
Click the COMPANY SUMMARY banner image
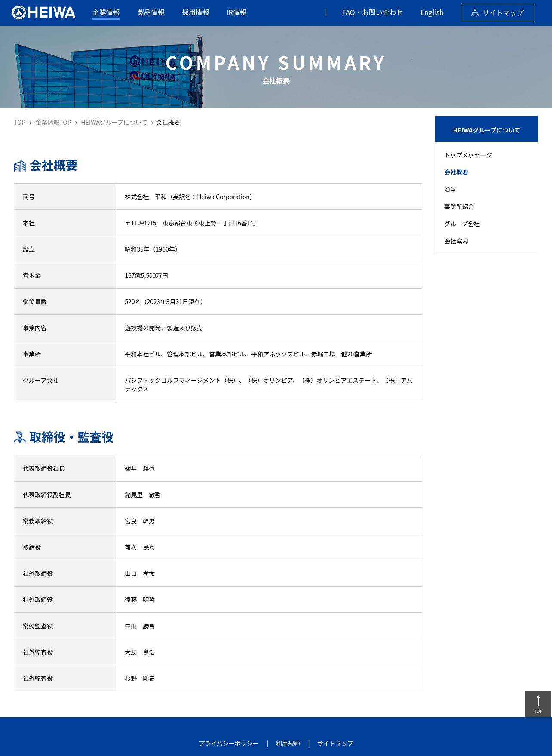pyautogui.click(x=276, y=67)
